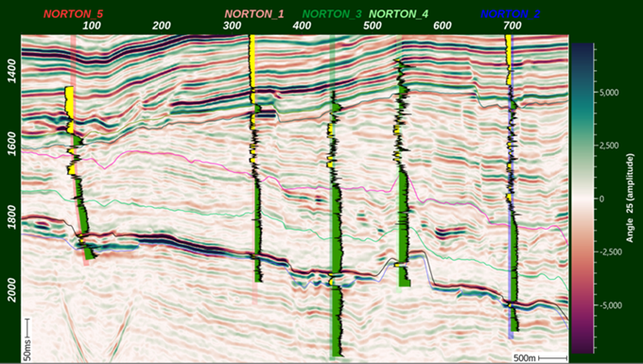643x364 pixels.
Task: Click the Angle 25 (amplitude) legend title
Action: 631,198
